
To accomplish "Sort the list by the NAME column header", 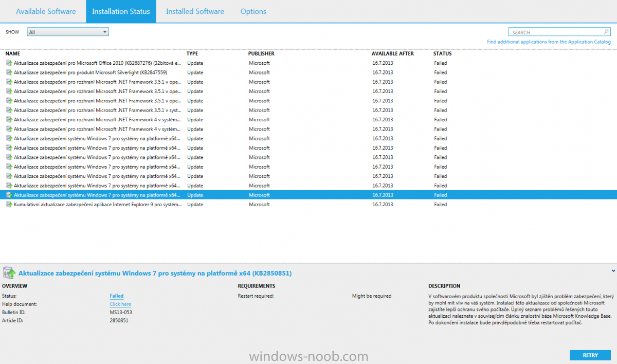I will click(x=13, y=53).
